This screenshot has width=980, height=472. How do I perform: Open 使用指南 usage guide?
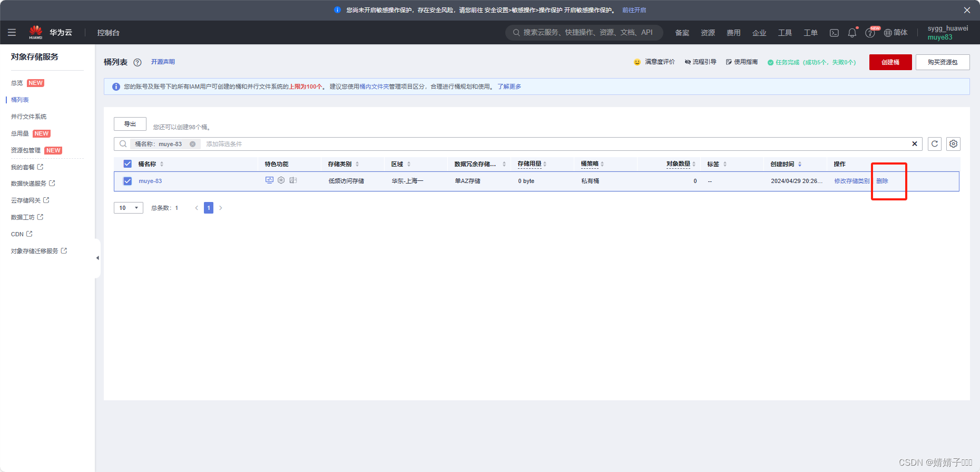point(742,62)
